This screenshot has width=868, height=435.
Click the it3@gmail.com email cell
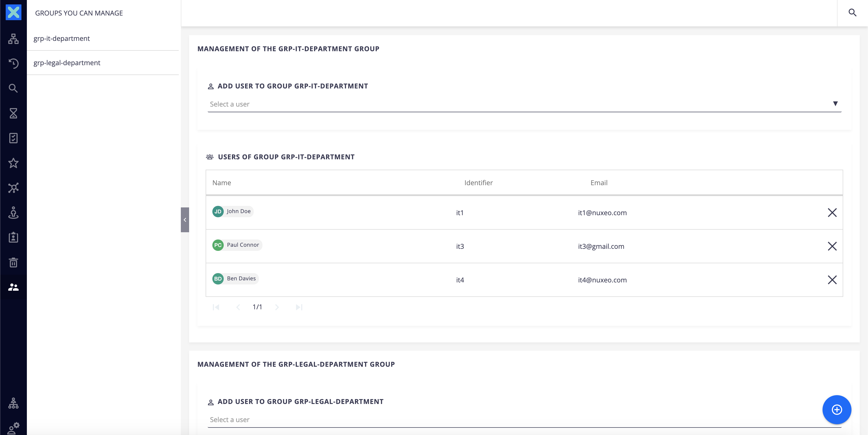(601, 246)
